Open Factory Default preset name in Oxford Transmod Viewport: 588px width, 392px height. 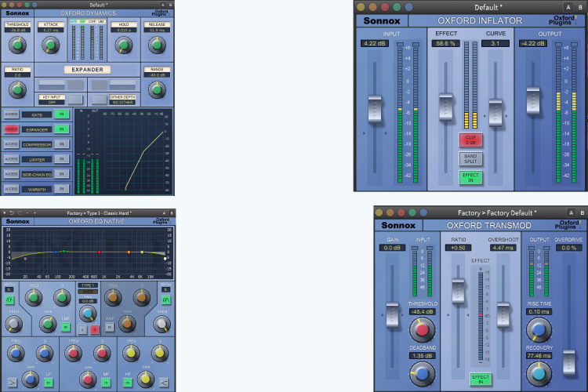tap(497, 213)
